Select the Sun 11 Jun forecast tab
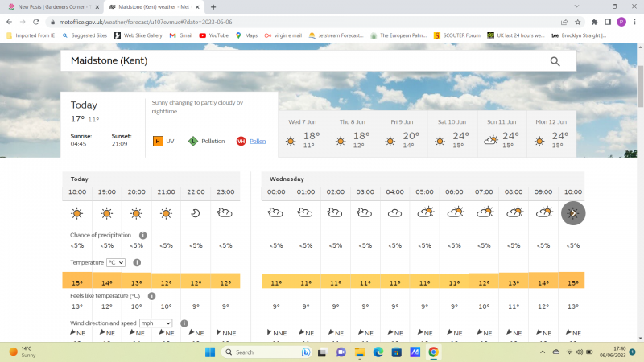This screenshot has width=644, height=362. (x=502, y=134)
